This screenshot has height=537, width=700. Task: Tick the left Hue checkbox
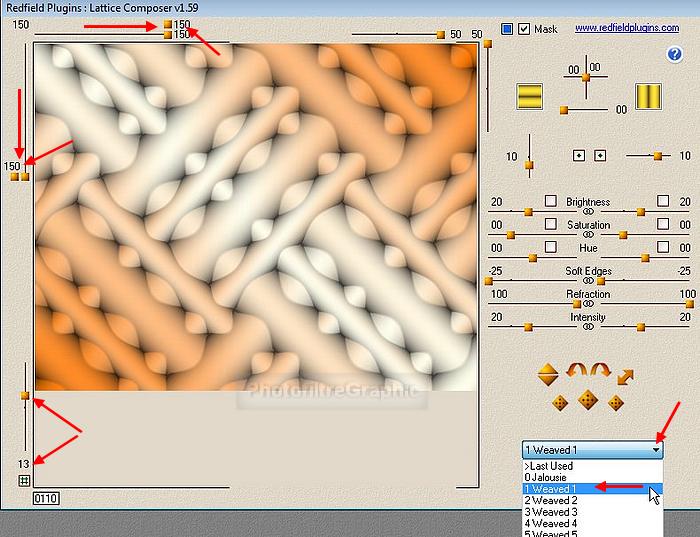[x=550, y=247]
